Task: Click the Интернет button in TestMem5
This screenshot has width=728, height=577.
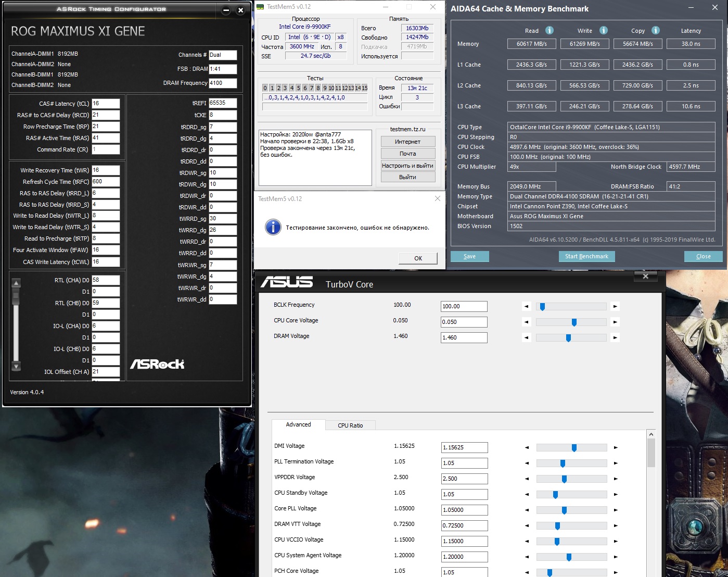Action: (407, 142)
